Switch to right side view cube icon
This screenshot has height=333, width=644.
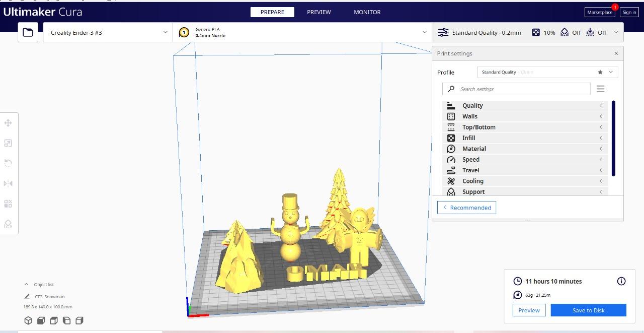pyautogui.click(x=79, y=320)
